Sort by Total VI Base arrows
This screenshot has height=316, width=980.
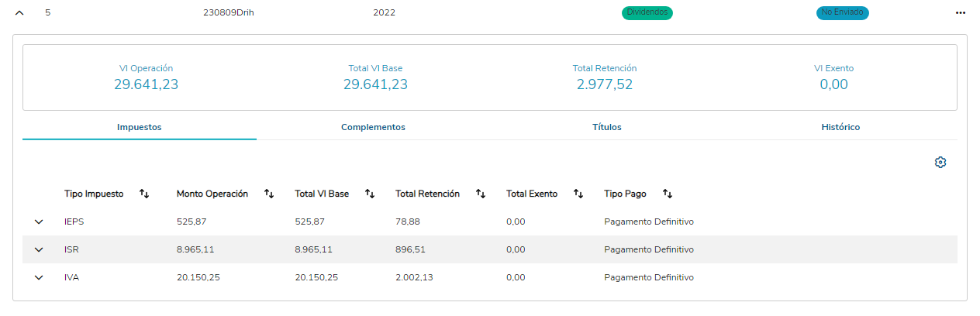[x=370, y=194]
